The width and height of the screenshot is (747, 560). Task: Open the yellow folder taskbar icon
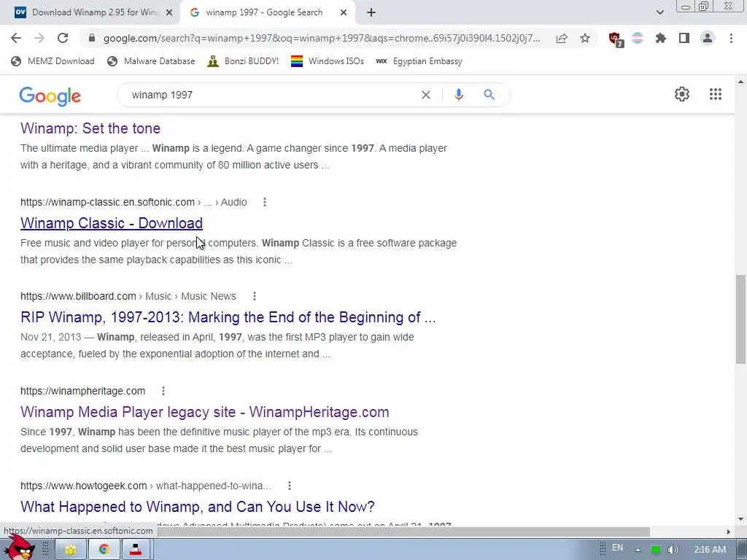[x=71, y=550]
